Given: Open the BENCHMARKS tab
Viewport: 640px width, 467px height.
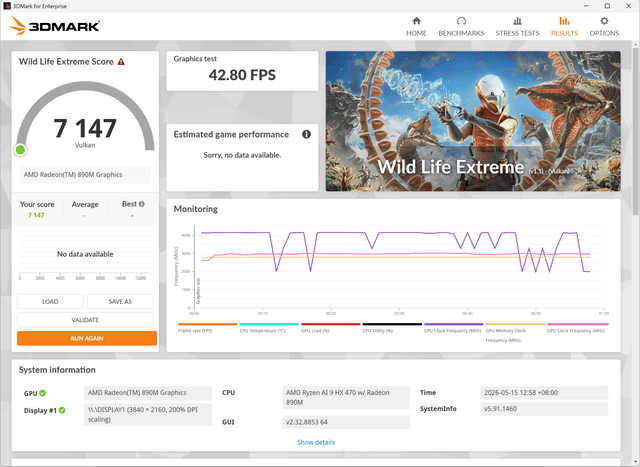Looking at the screenshot, I should 461,27.
